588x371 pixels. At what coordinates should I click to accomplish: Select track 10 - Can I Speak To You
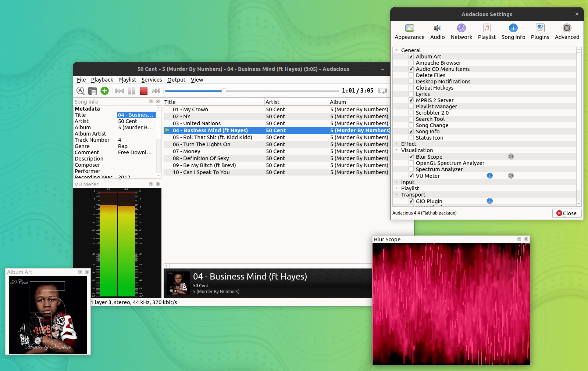point(277,172)
